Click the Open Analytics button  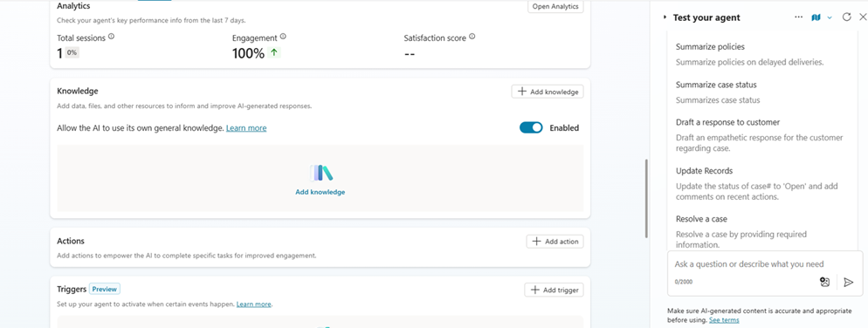tap(555, 7)
